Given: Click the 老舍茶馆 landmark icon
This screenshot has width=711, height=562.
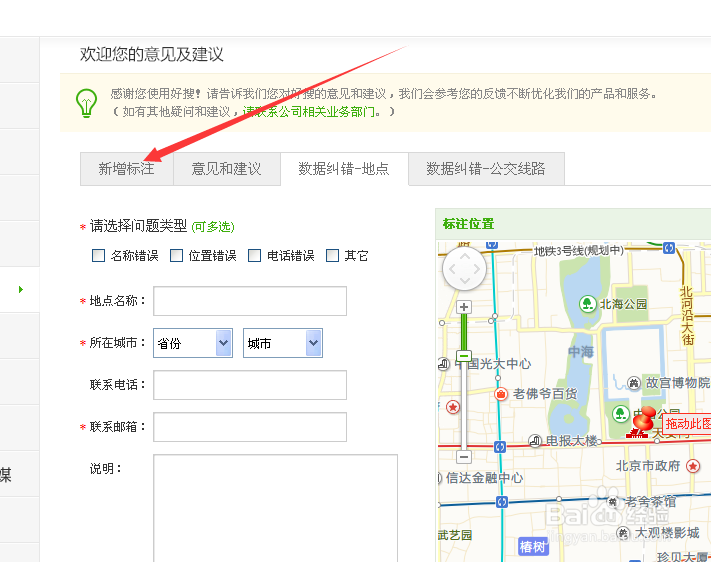Looking at the screenshot, I should click(613, 502).
